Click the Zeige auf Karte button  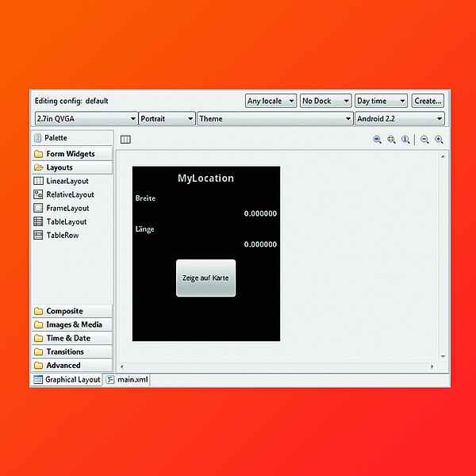[x=205, y=278]
